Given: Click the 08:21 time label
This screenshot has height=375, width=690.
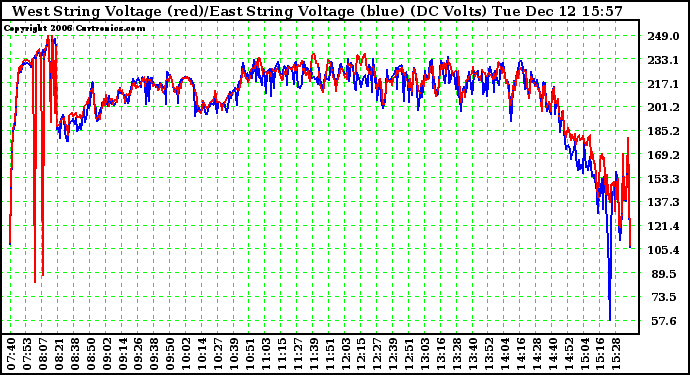Looking at the screenshot, I should pyautogui.click(x=59, y=354).
